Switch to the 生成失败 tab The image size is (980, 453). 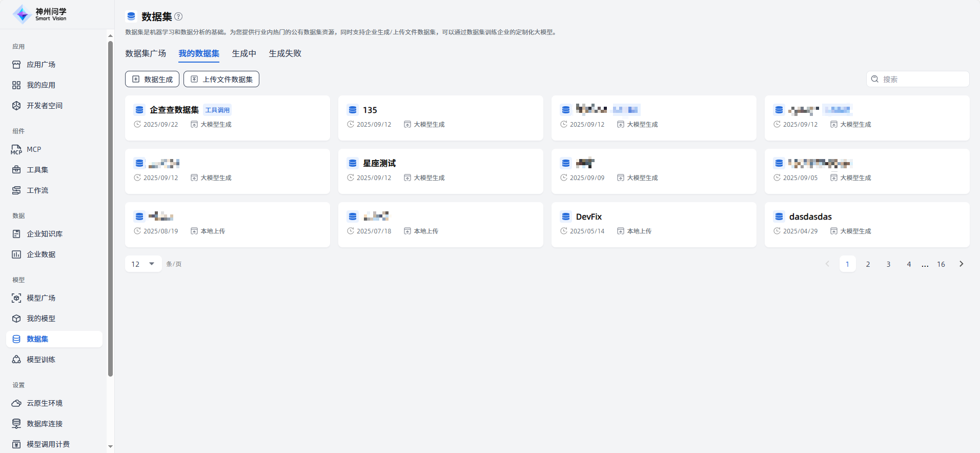285,53
